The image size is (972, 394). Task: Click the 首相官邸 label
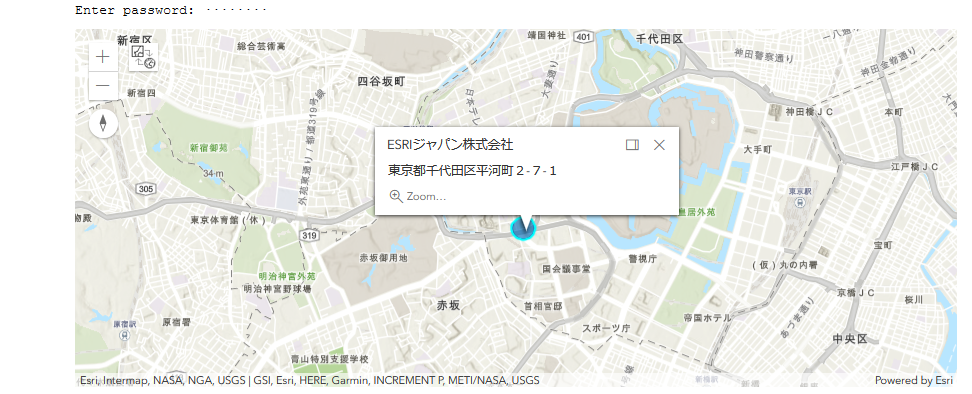[x=543, y=307]
